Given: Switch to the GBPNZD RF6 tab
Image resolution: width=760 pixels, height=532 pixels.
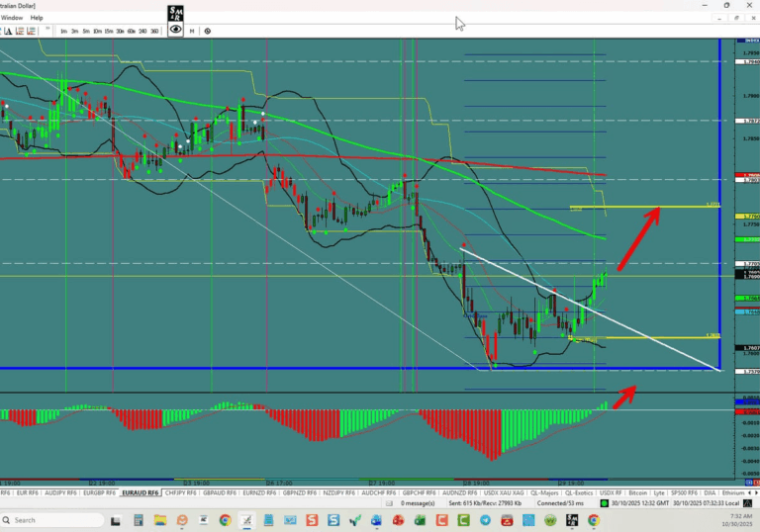Looking at the screenshot, I should (300, 492).
